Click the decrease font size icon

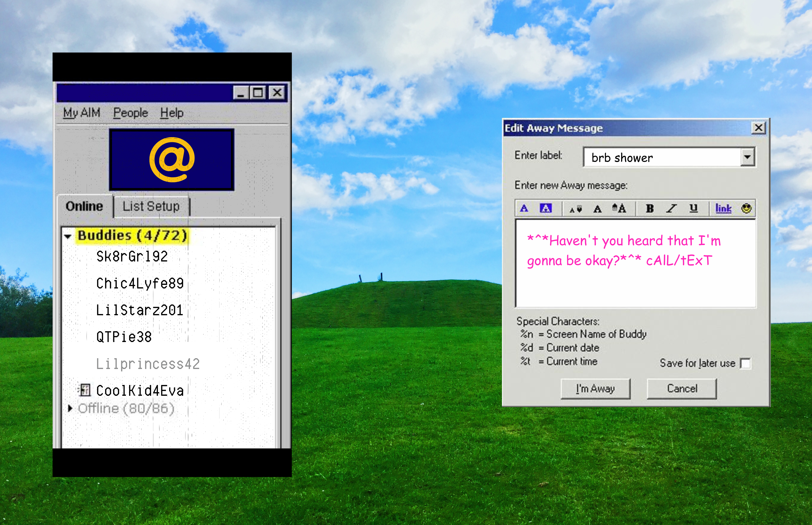(576, 209)
